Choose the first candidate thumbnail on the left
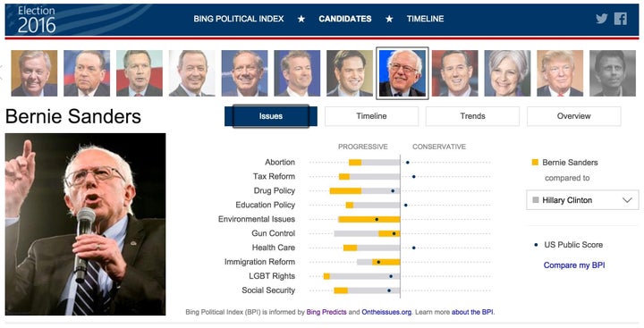 click(34, 73)
